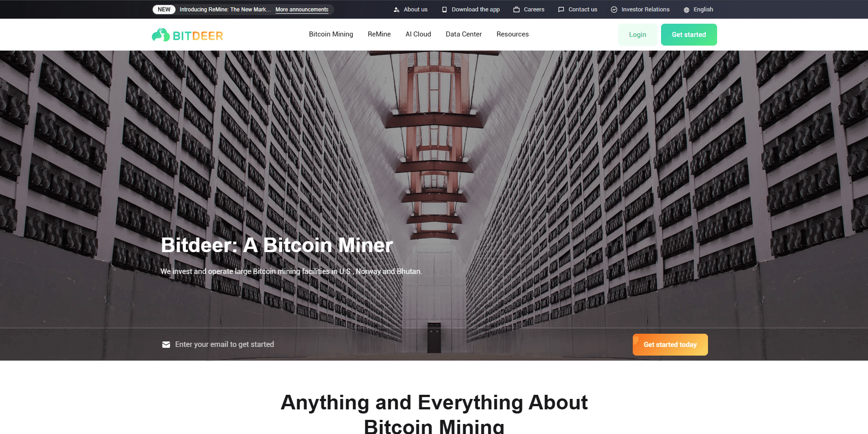The height and width of the screenshot is (434, 868).
Task: Click the Download the app phone icon
Action: 444,10
